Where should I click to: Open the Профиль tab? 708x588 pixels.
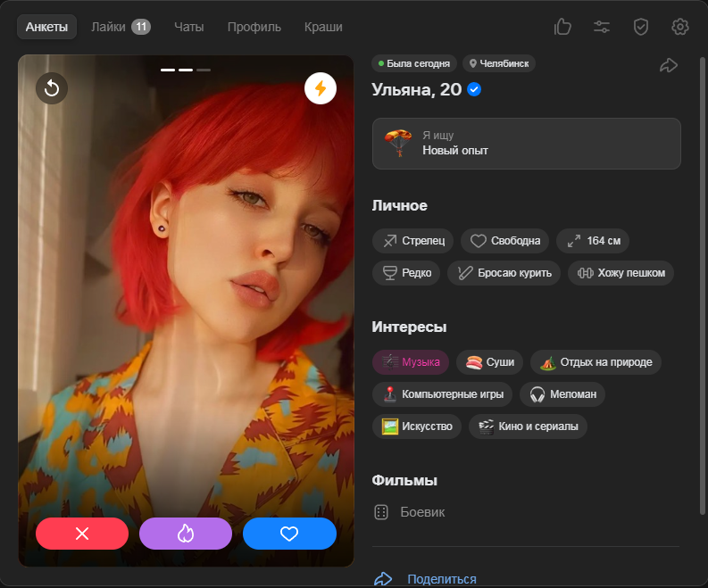click(x=254, y=27)
